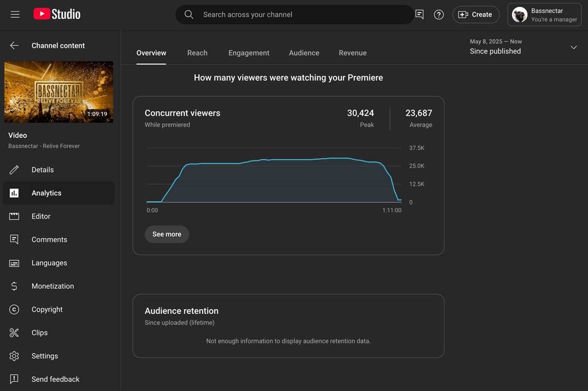Click the Bassnectar profile avatar
Viewport: 588px width, 391px height.
click(x=520, y=15)
